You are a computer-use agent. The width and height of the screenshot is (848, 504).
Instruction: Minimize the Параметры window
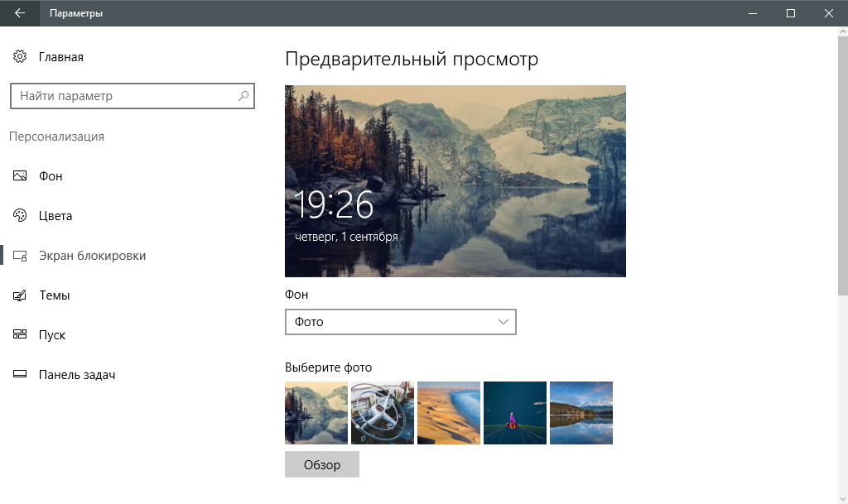coord(752,13)
